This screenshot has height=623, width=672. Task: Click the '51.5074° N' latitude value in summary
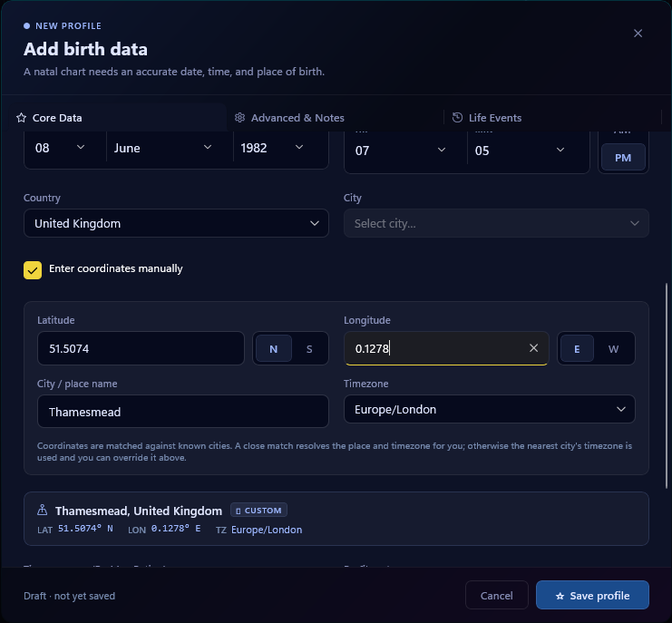85,529
